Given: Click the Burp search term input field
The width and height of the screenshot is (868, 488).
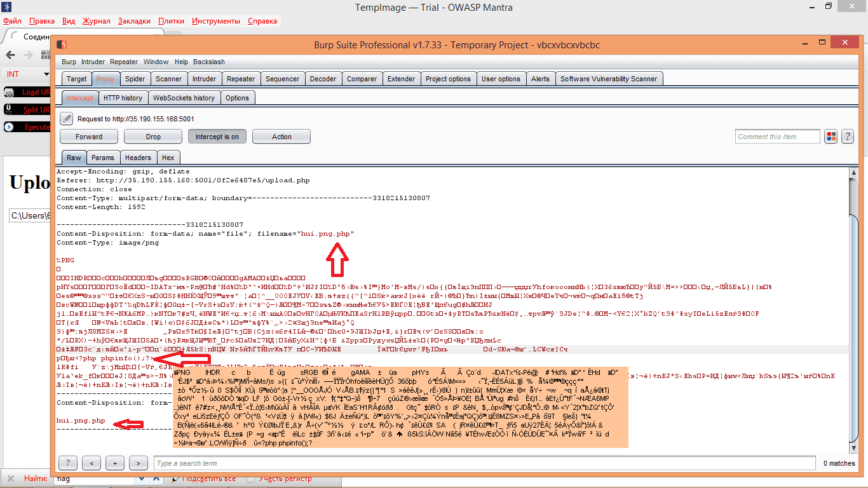Looking at the screenshot, I should pos(484,463).
